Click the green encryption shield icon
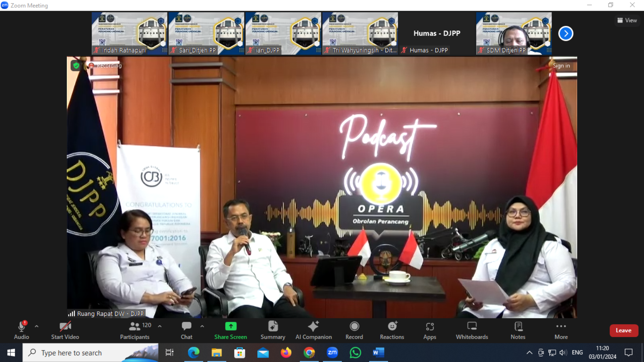This screenshot has width=644, height=362. (x=76, y=66)
